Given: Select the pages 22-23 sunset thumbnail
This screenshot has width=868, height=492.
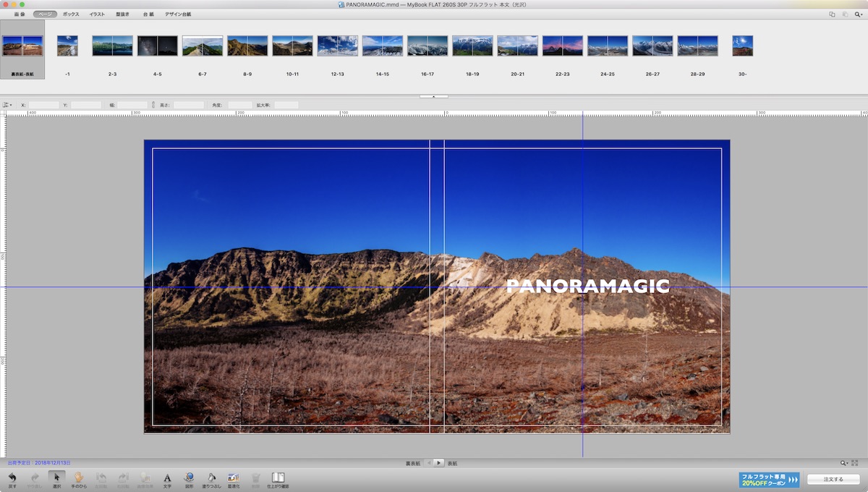Looking at the screenshot, I should point(563,46).
